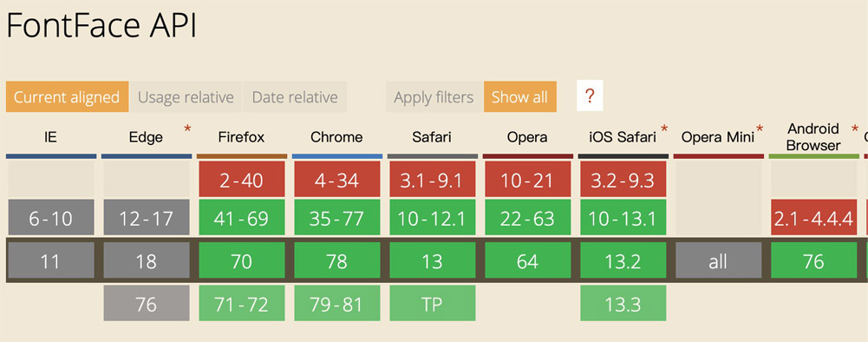Screen dimensions: 868x342
Task: Select Android Browser 2.1-4.4.4 cell
Action: (x=813, y=218)
